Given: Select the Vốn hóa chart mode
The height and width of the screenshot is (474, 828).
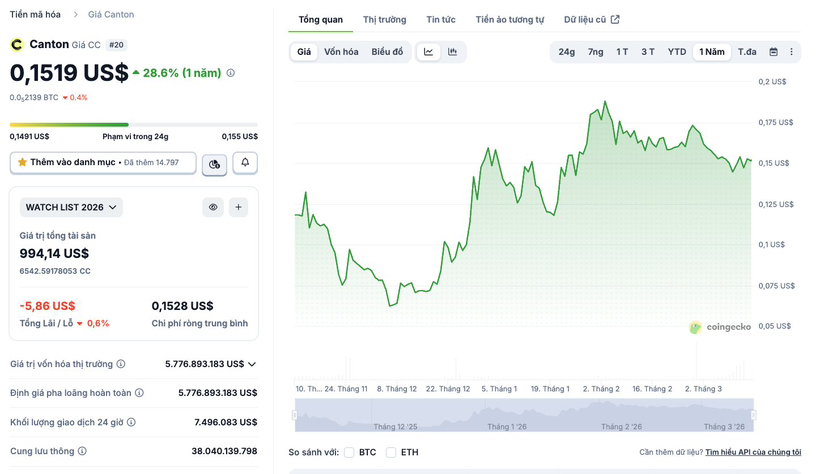Looking at the screenshot, I should [x=341, y=52].
